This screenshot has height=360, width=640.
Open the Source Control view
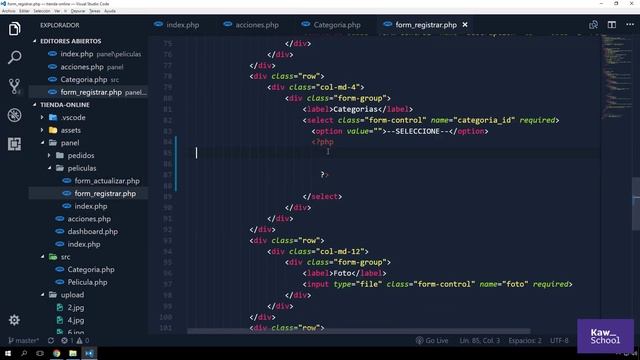click(14, 86)
